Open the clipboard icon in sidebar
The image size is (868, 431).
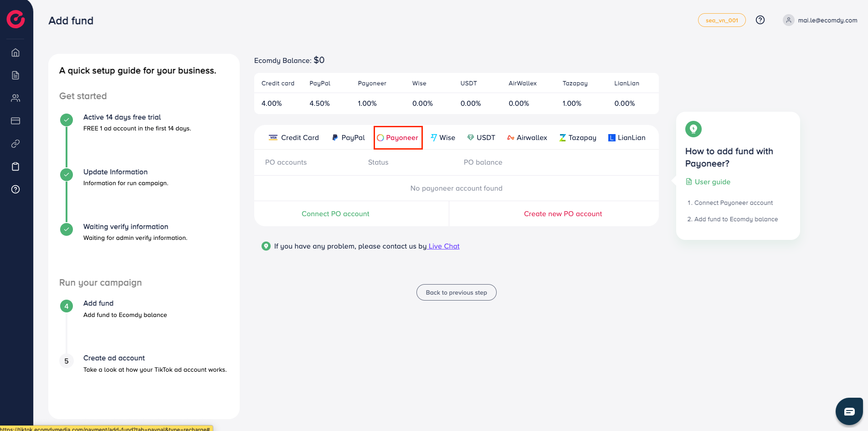[15, 166]
